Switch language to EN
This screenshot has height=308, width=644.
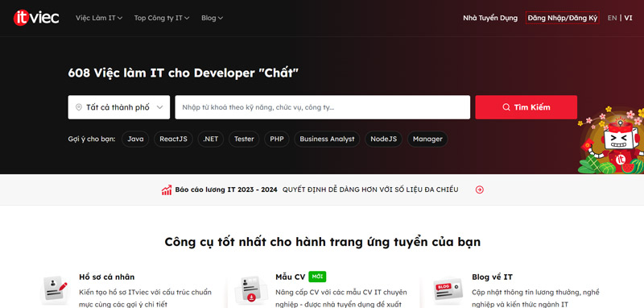[612, 18]
